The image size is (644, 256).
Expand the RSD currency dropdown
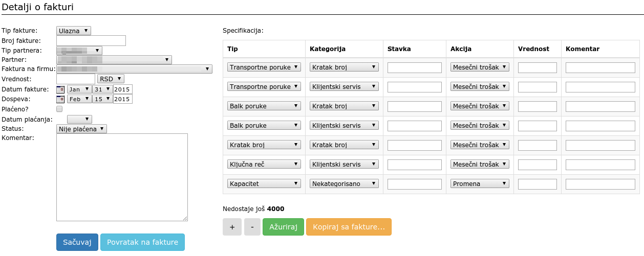(111, 79)
